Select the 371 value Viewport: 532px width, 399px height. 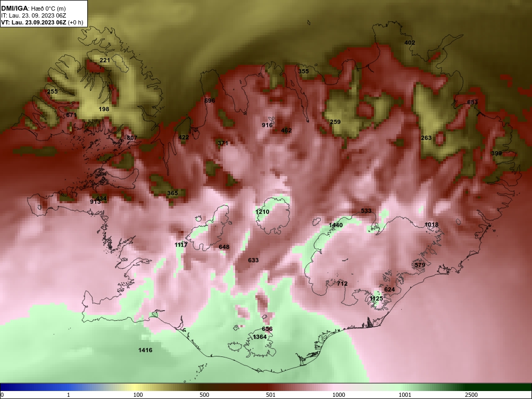click(222, 143)
